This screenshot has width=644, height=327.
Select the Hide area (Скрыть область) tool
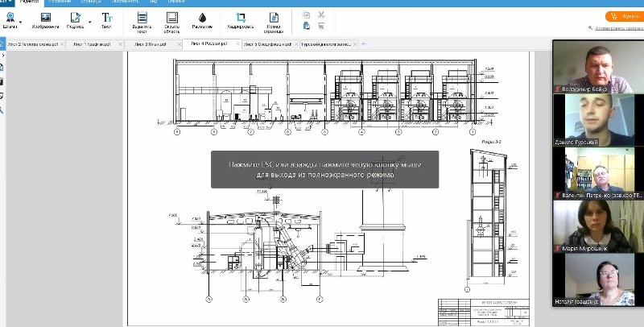pyautogui.click(x=172, y=16)
